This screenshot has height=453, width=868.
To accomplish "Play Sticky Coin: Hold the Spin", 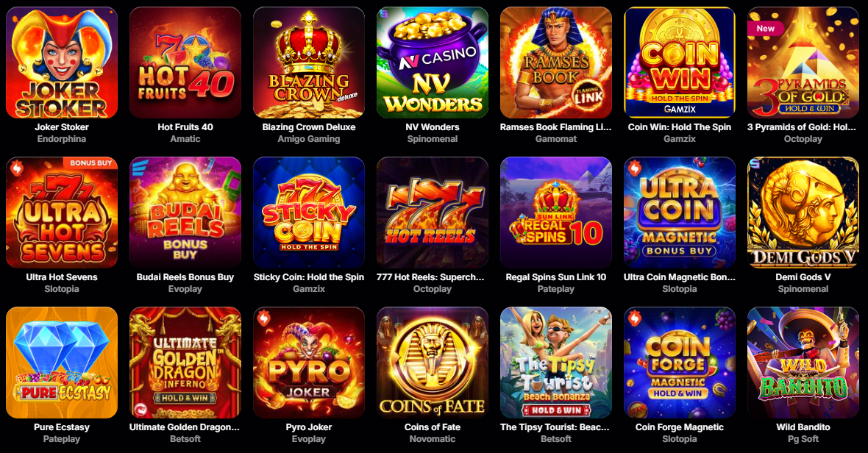I will 309,213.
